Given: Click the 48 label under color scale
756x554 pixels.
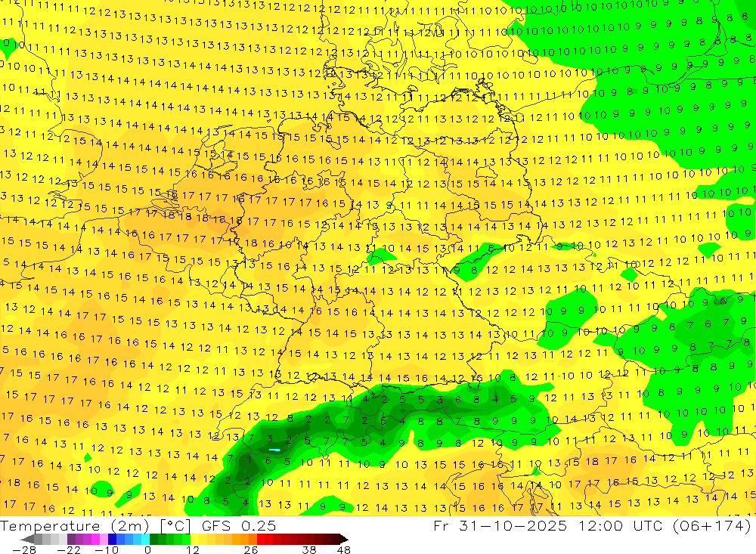Looking at the screenshot, I should [x=343, y=550].
